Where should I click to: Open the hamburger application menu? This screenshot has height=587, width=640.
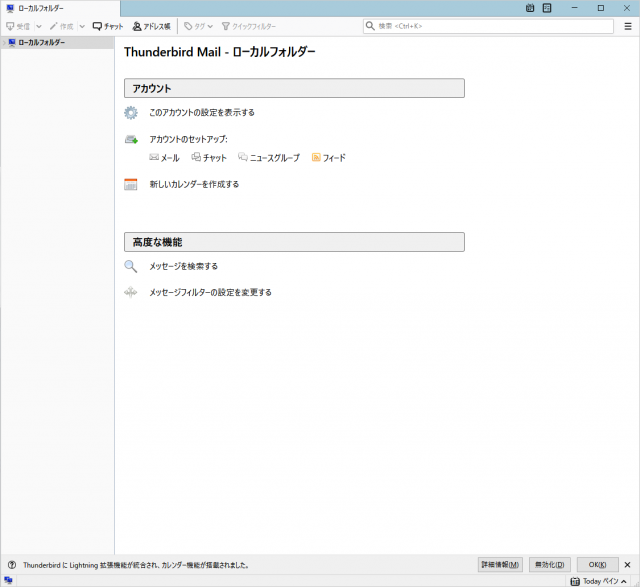coord(627,26)
